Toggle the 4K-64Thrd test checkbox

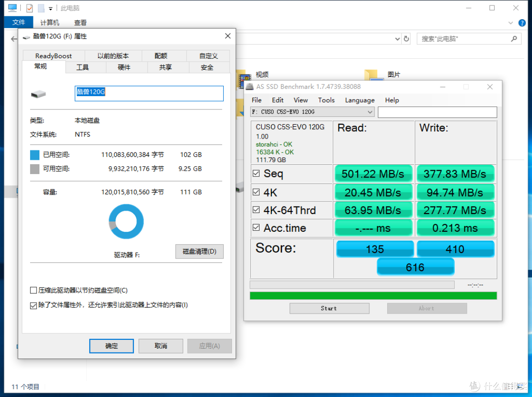[256, 210]
